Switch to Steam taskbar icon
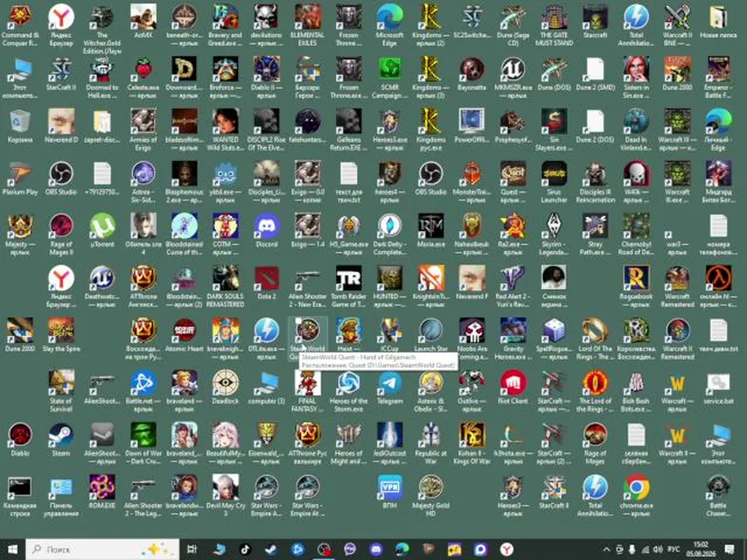This screenshot has width=747, height=560. click(272, 550)
